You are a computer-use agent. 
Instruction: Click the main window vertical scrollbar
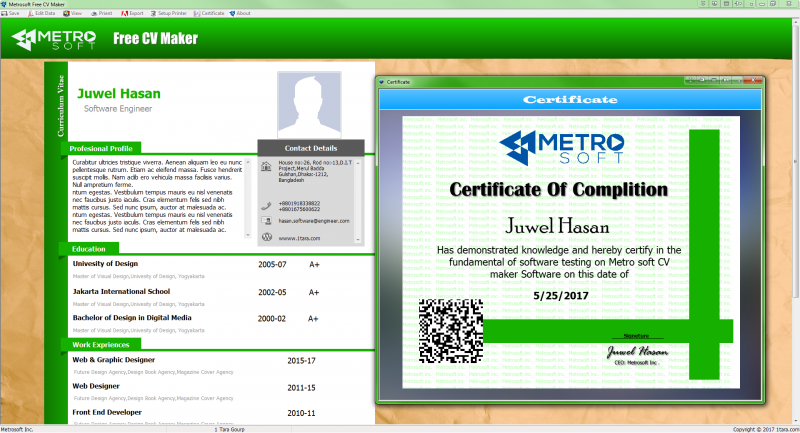click(795, 163)
